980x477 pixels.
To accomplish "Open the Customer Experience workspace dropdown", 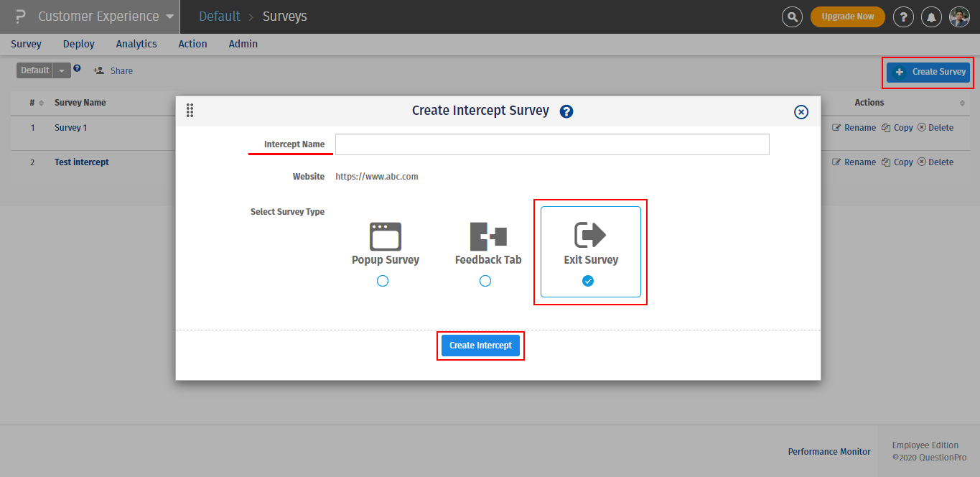I will 99,16.
